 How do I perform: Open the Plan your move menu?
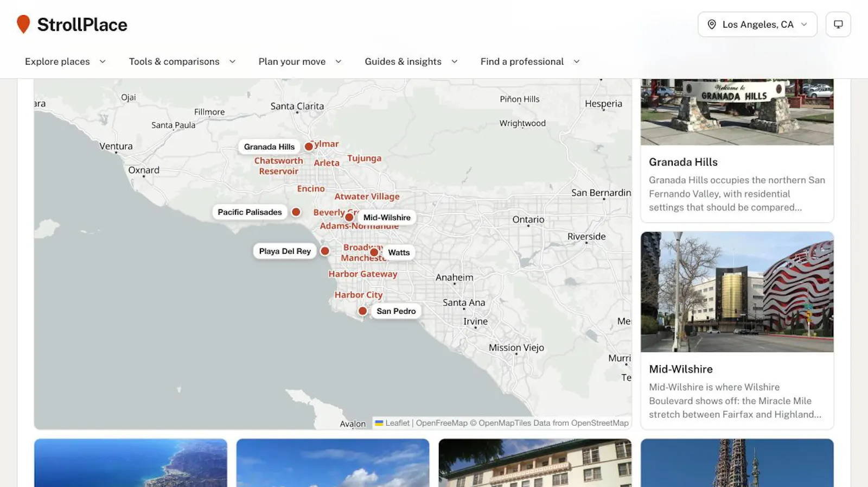[x=301, y=61]
